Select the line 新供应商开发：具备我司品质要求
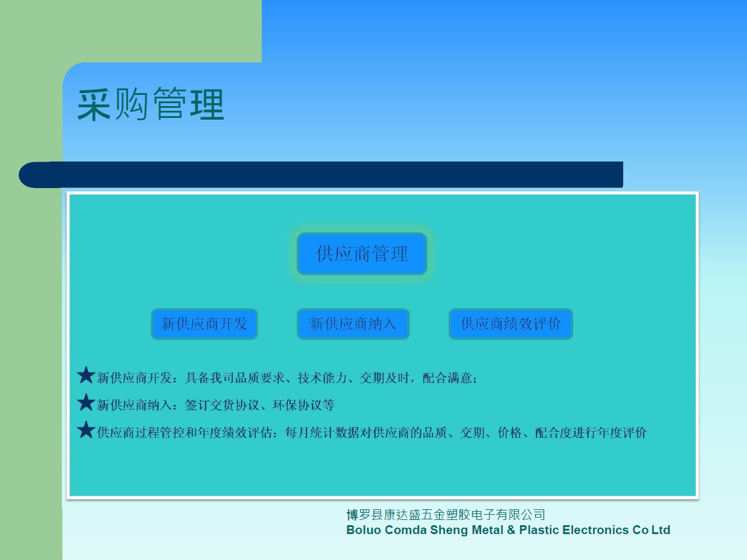This screenshot has height=560, width=747. 288,378
